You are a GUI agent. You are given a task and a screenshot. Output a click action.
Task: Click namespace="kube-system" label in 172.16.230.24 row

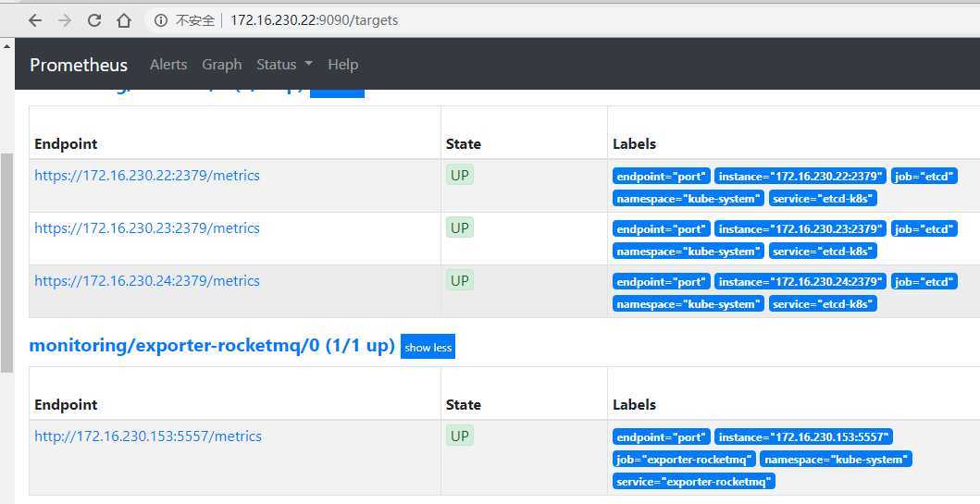pos(688,304)
